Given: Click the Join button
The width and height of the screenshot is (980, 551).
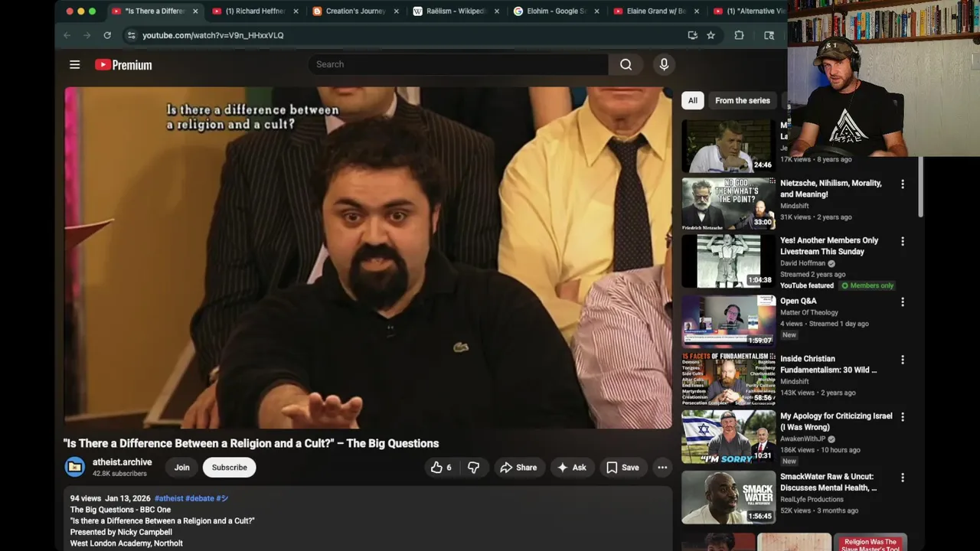Looking at the screenshot, I should (x=181, y=468).
